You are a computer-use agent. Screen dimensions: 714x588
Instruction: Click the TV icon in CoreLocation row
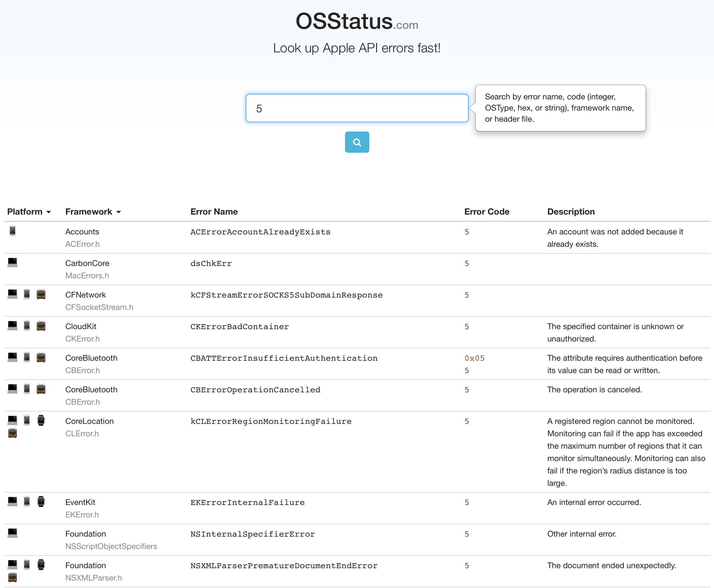point(12,433)
